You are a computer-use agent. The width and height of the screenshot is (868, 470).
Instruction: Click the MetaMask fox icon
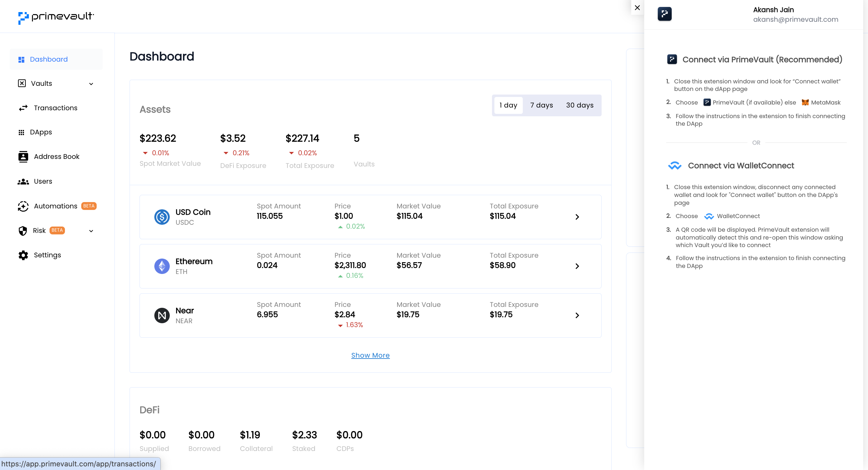pos(805,102)
